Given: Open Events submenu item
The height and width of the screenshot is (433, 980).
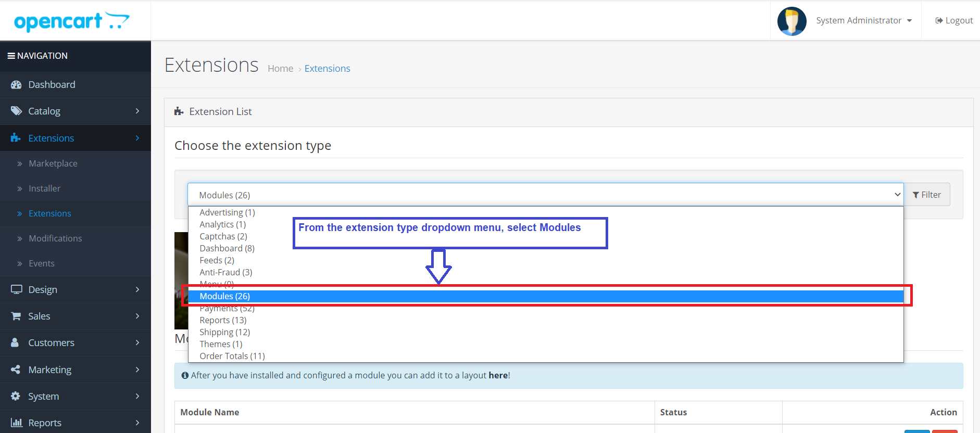Looking at the screenshot, I should pos(76,263).
